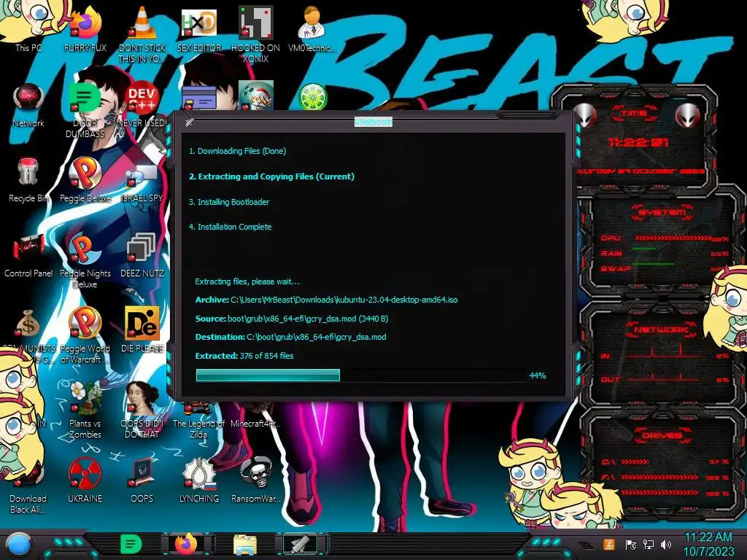Click the TIME widget clock display
Screen dimensions: 747x560
pos(638,142)
